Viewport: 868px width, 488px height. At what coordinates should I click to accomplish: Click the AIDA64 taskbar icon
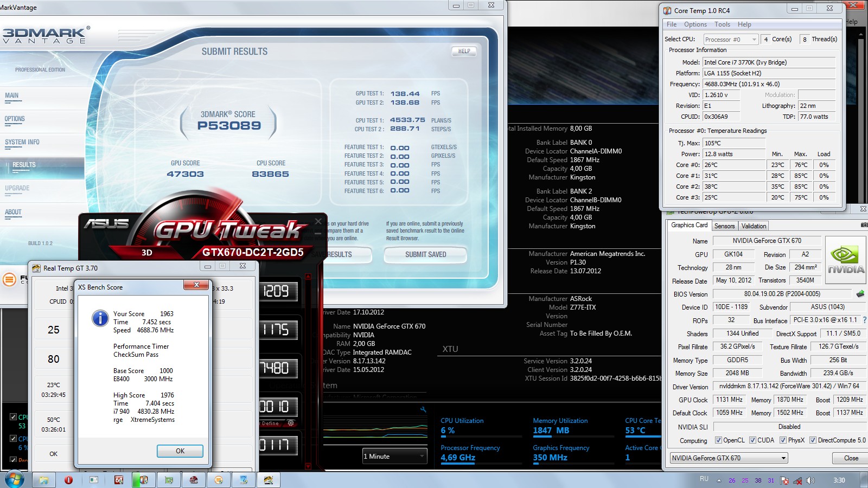point(119,480)
